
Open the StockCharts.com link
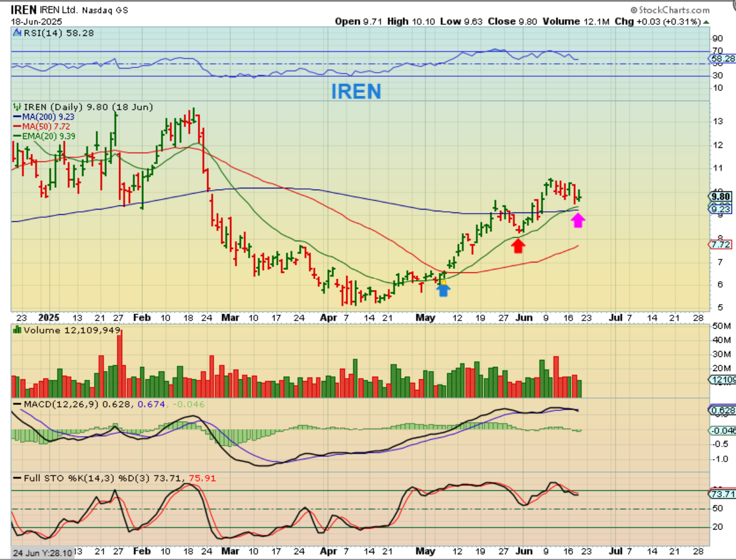pos(670,10)
